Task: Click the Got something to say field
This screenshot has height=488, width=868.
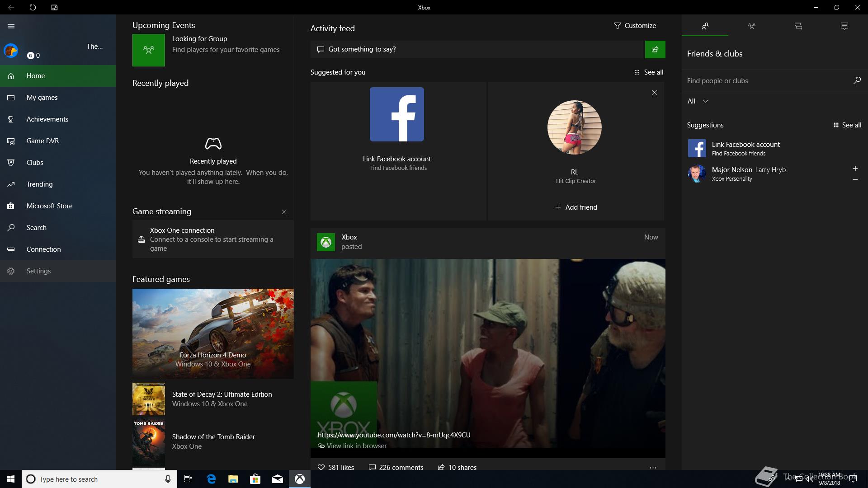Action: click(x=477, y=49)
